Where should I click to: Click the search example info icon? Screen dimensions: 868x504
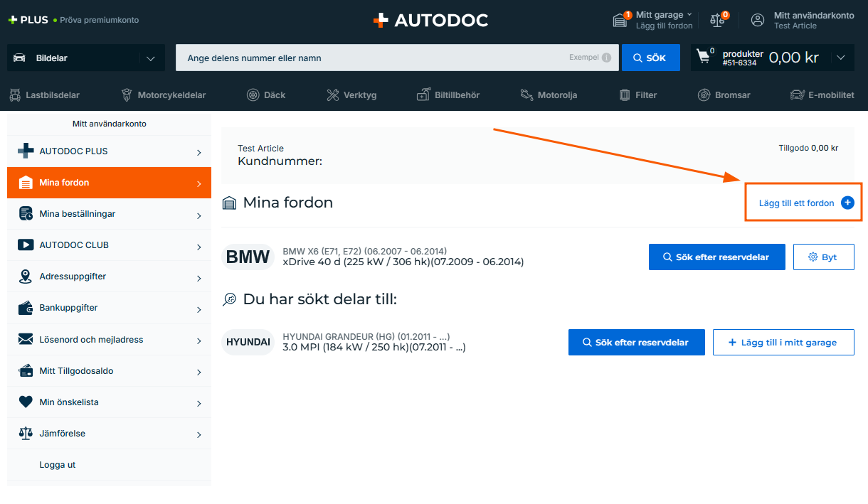point(606,58)
